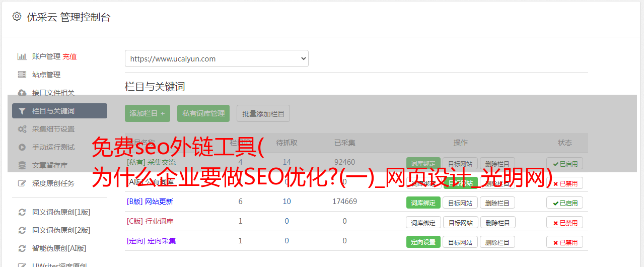Toggle 已禁用 status of 行业词库

[565, 223]
